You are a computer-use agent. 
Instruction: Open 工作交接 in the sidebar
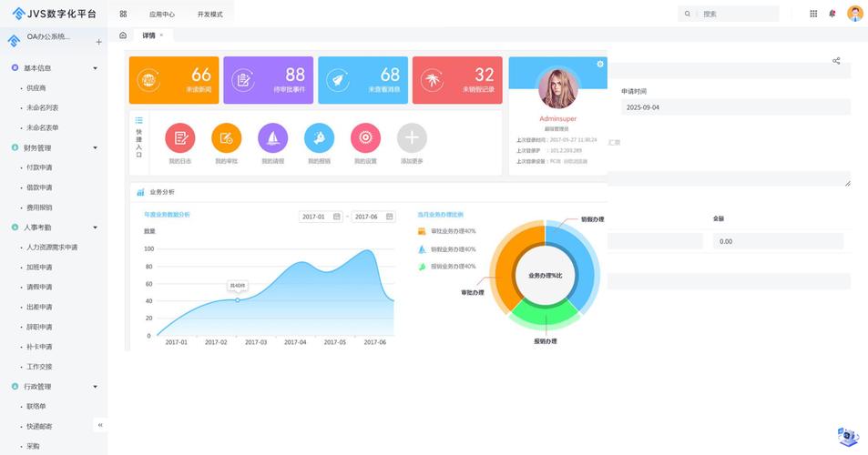pyautogui.click(x=39, y=367)
